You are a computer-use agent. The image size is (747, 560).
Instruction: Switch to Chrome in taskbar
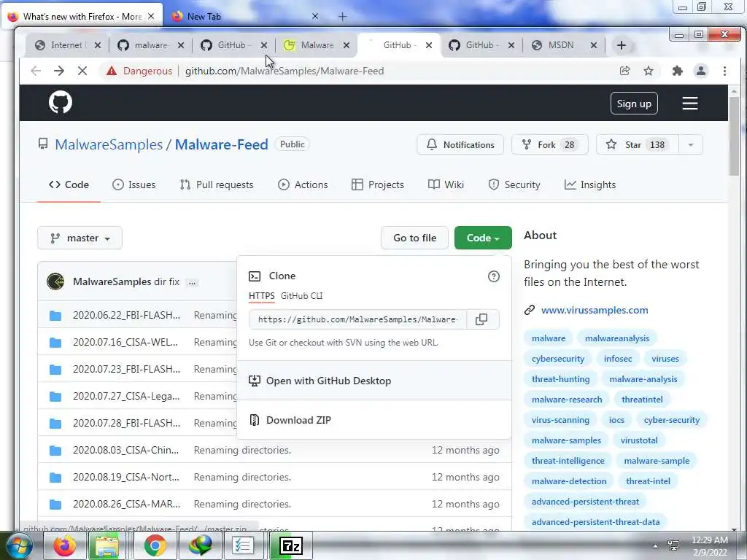tap(155, 545)
